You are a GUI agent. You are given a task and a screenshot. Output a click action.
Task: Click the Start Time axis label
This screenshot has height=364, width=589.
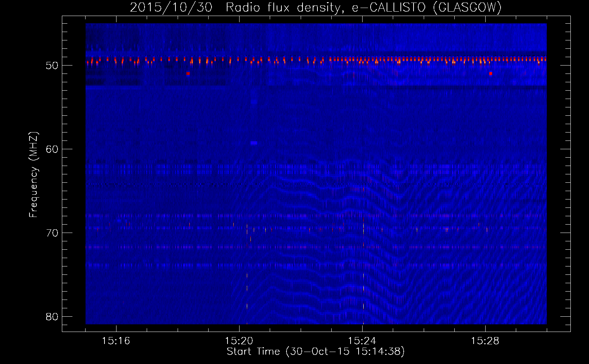(316, 352)
